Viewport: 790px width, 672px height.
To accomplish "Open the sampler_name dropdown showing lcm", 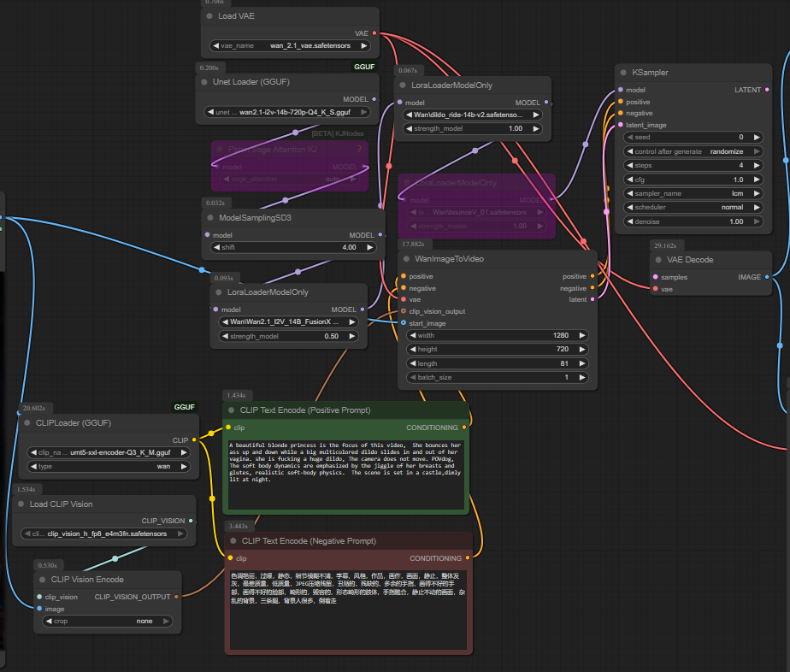I will [x=693, y=193].
